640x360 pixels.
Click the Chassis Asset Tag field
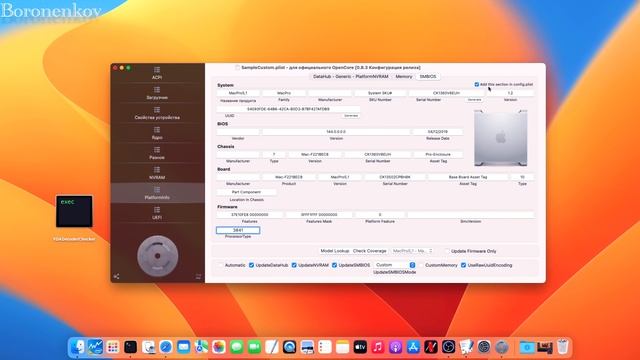coord(438,154)
